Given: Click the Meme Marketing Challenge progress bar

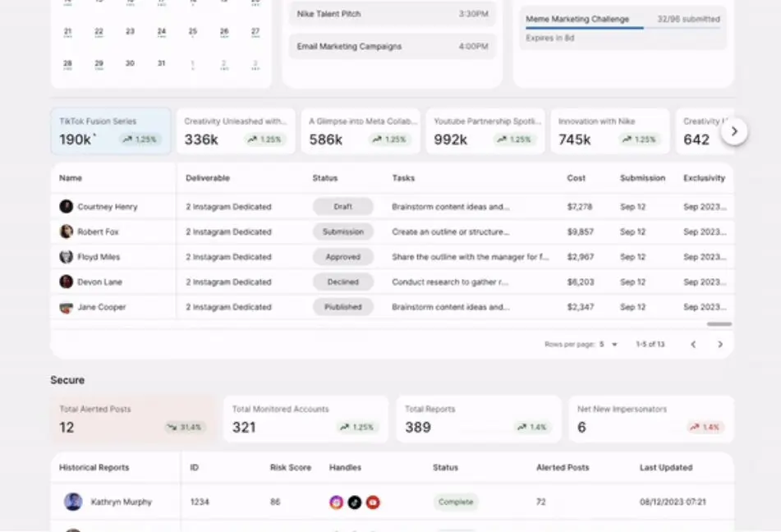Looking at the screenshot, I should tap(623, 29).
